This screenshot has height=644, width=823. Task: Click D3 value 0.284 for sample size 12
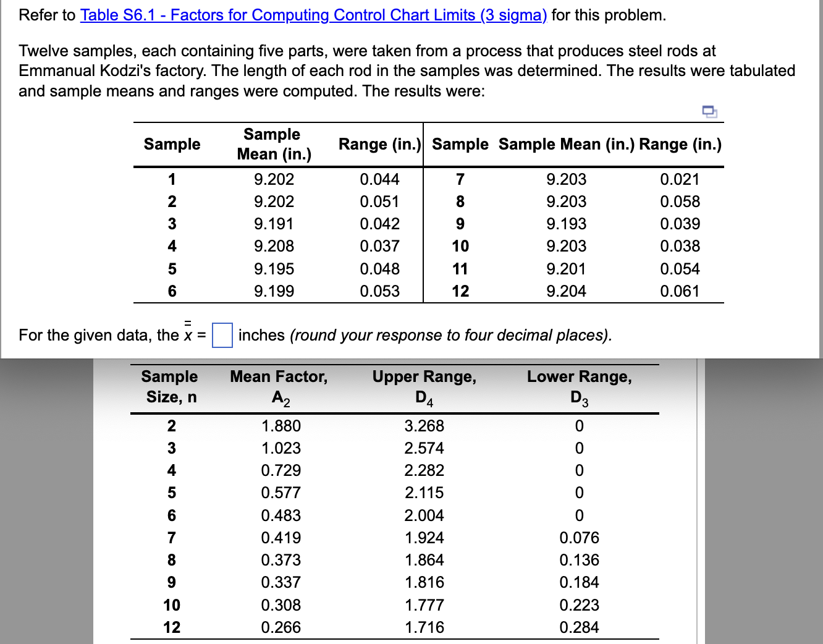pos(580,627)
